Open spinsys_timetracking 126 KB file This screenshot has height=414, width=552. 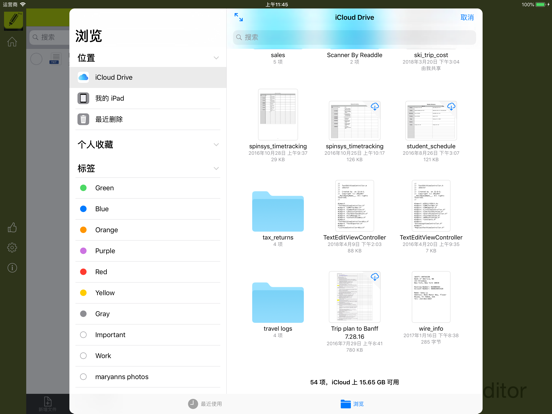pos(354,120)
